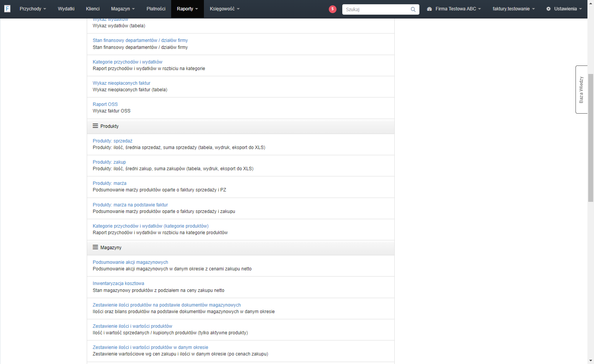
Task: Click the scrollbar down arrow
Action: [x=591, y=361]
